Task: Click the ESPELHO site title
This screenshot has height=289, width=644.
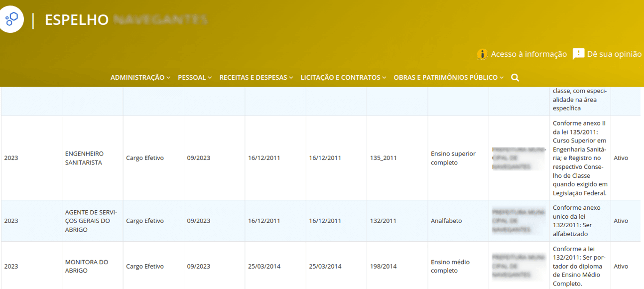Action: click(77, 20)
